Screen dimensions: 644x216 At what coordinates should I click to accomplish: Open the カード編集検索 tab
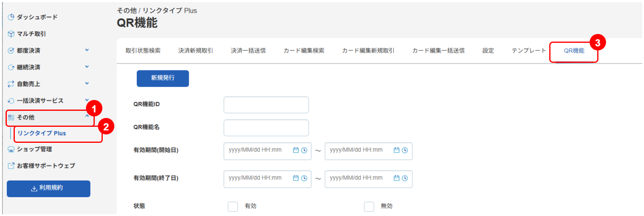(304, 51)
